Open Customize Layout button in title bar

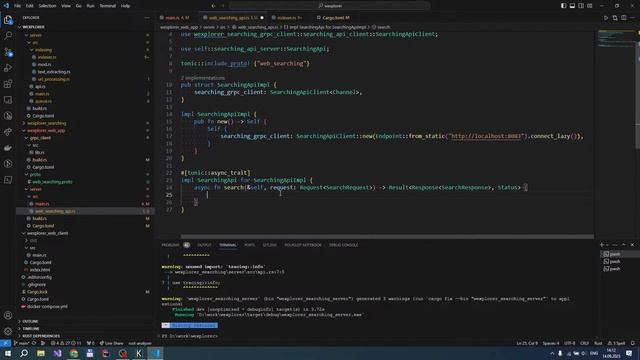tap(590, 6)
